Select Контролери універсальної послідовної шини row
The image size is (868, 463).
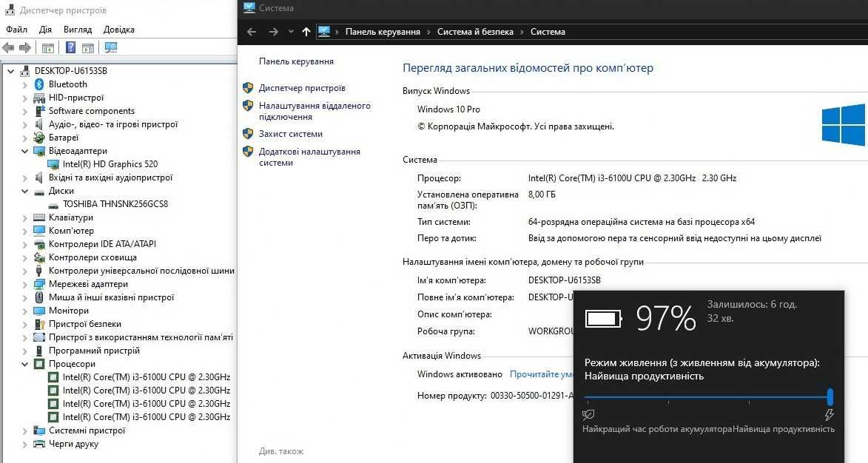click(x=141, y=271)
